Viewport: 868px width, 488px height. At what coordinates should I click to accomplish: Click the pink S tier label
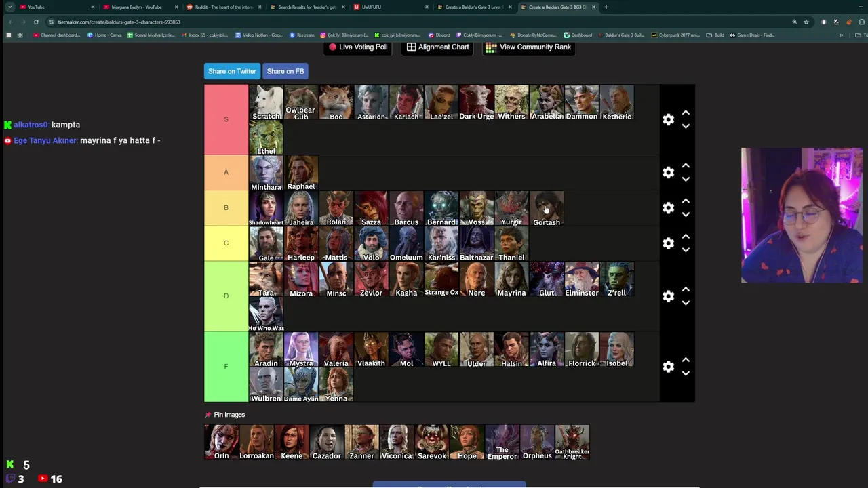pyautogui.click(x=226, y=119)
